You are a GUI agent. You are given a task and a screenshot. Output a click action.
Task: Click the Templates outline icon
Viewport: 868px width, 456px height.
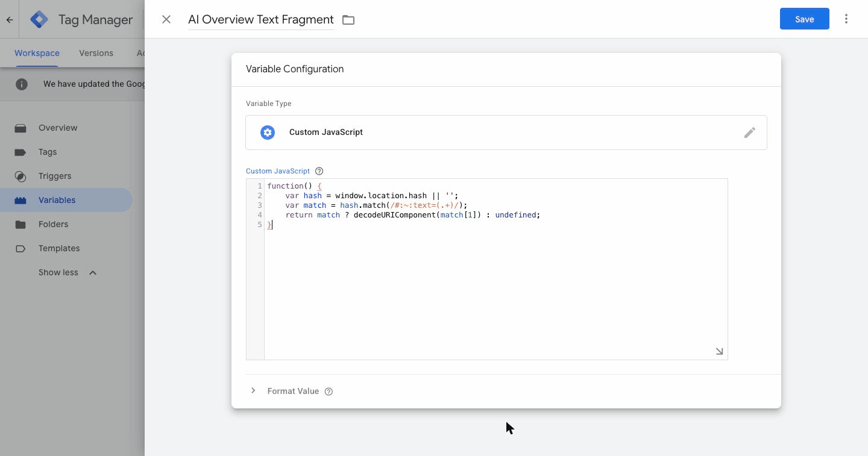(20, 248)
